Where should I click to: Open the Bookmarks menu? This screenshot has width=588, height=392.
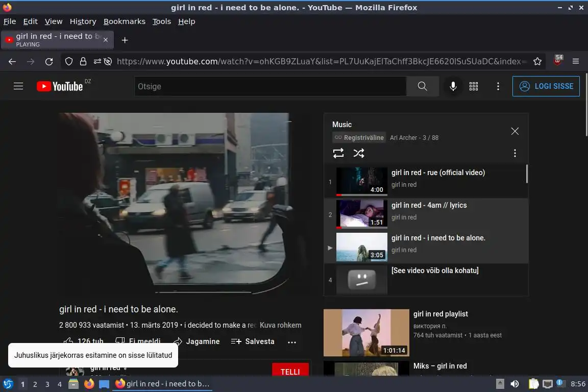[125, 21]
